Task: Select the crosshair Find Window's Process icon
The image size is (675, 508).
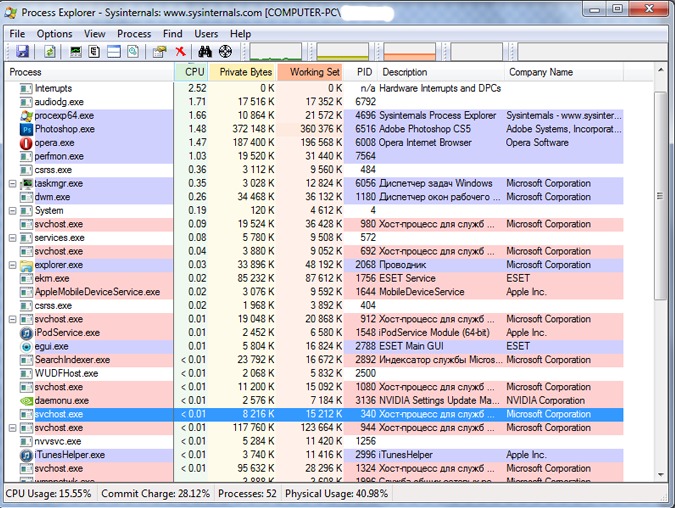Action: click(225, 51)
